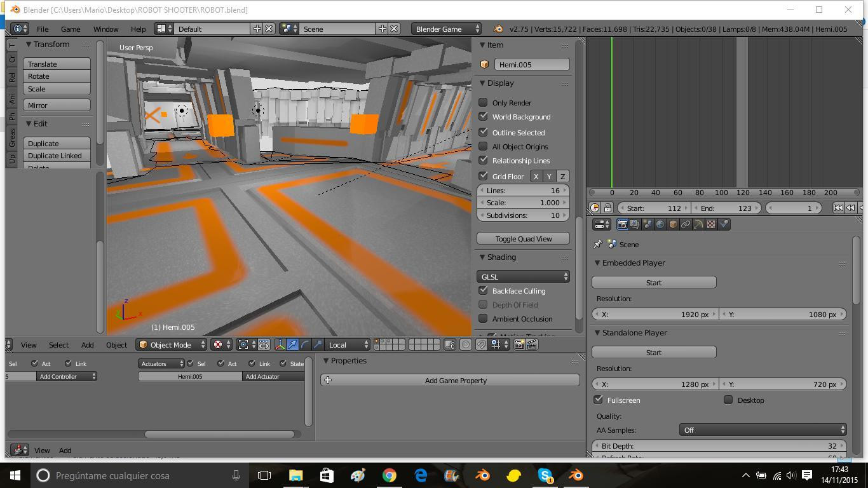Open the Texture properties tab (checker icon)

click(x=711, y=224)
